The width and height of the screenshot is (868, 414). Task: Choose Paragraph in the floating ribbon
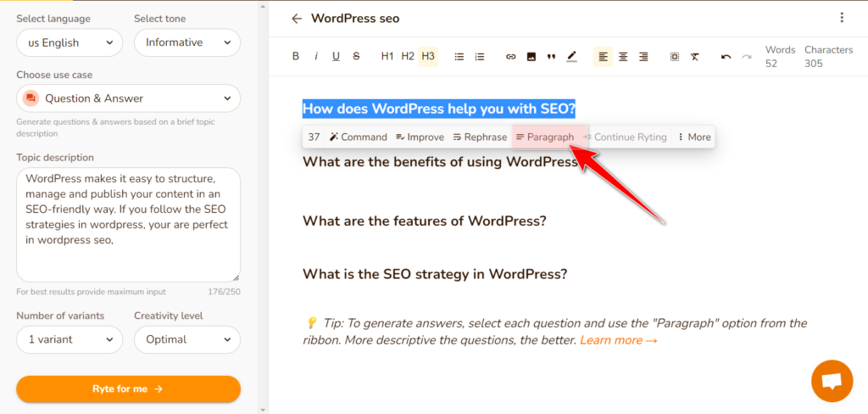(545, 137)
